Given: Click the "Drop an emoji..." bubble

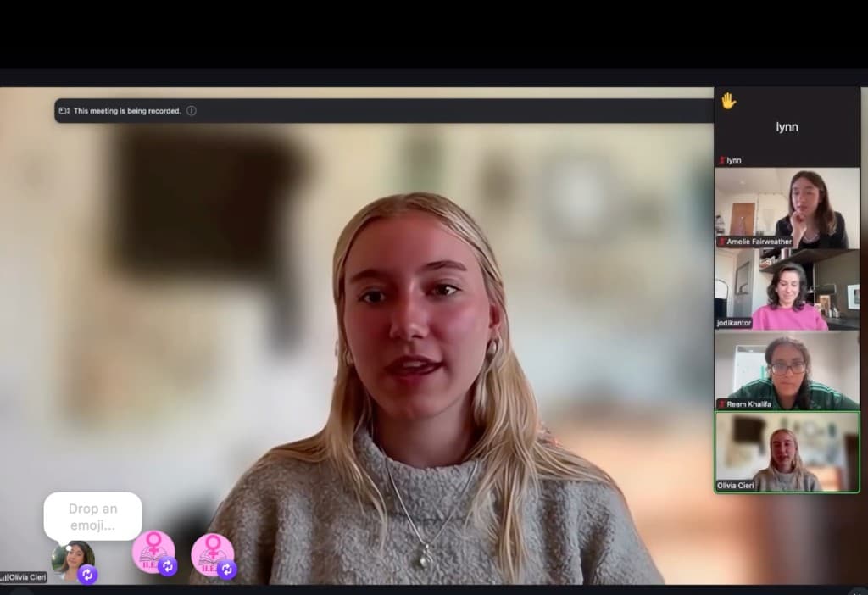Looking at the screenshot, I should pos(93,516).
